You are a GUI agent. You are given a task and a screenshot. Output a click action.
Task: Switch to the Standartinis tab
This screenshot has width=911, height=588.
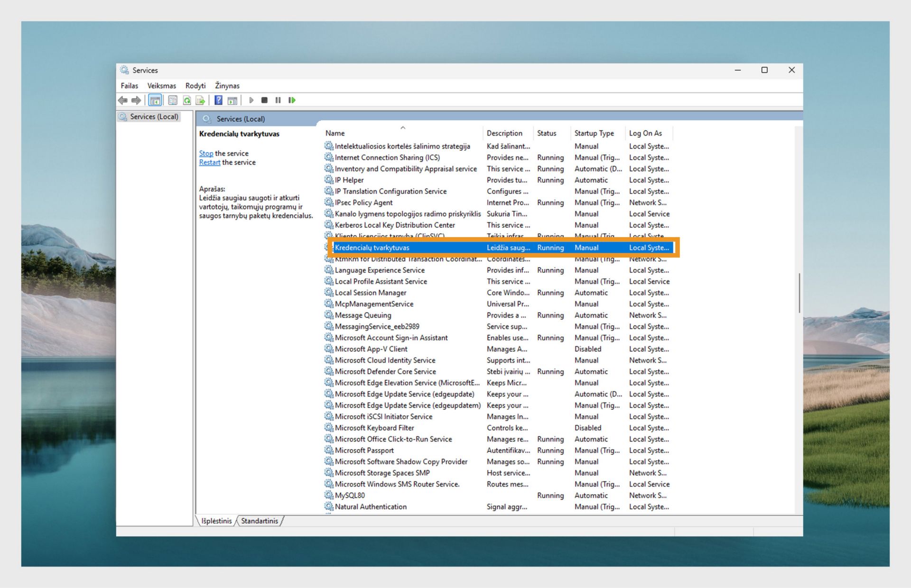coord(260,521)
